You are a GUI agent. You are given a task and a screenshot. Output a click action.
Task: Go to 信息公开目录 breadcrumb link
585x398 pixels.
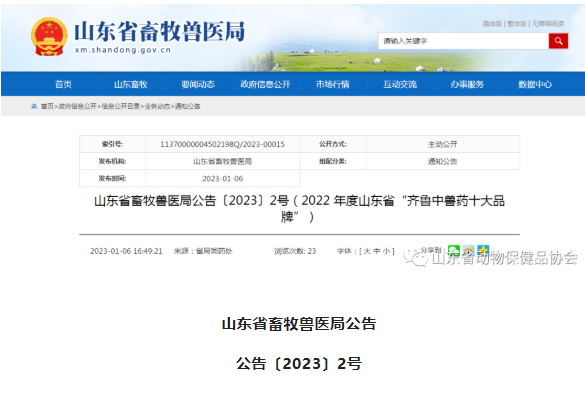121,106
